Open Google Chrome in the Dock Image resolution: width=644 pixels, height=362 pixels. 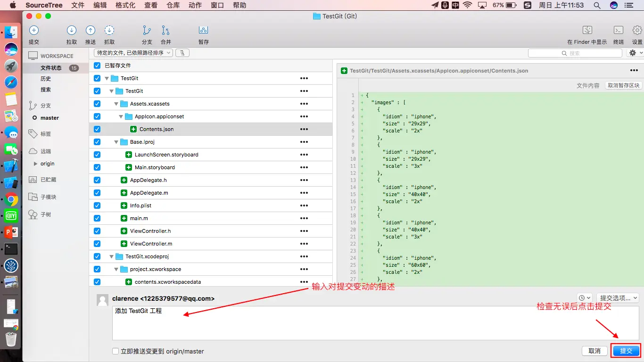(x=11, y=199)
